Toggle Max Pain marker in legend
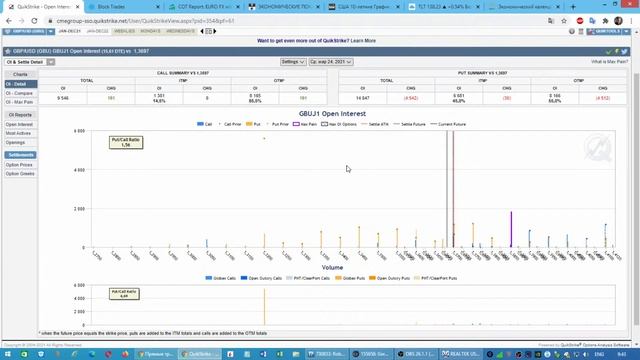This screenshot has width=640, height=360. pos(305,124)
